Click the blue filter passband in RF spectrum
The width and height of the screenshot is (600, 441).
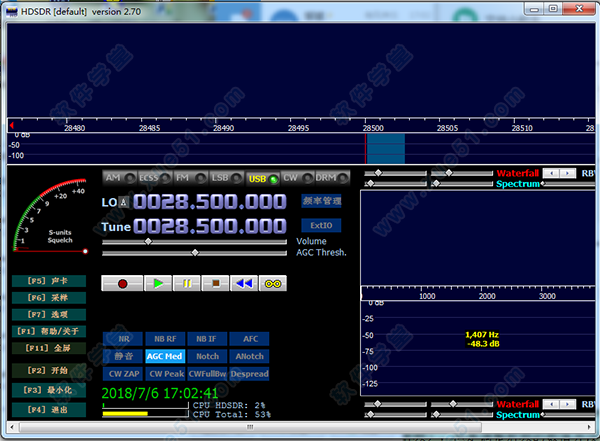385,149
